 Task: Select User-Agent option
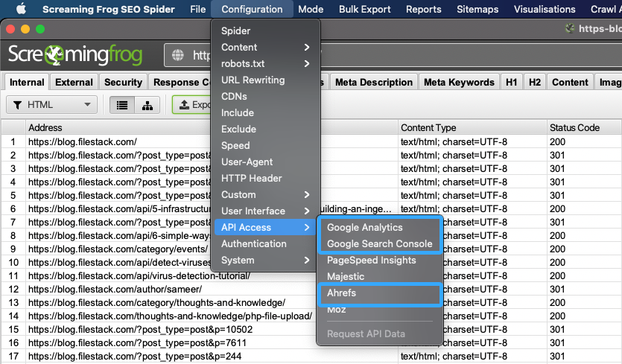pos(265,162)
